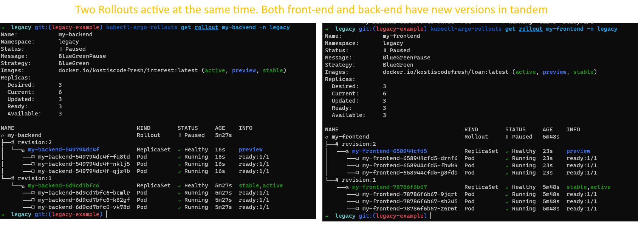Select the my-frontend-78786f6b67 ReplicaSet name
This screenshot has width=644, height=229.
[389, 187]
